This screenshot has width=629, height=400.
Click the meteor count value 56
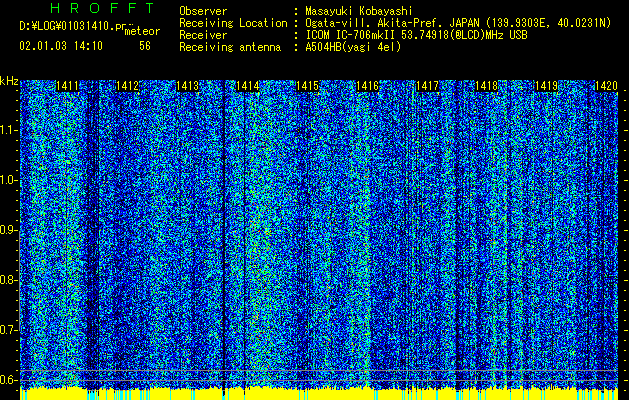coord(145,46)
